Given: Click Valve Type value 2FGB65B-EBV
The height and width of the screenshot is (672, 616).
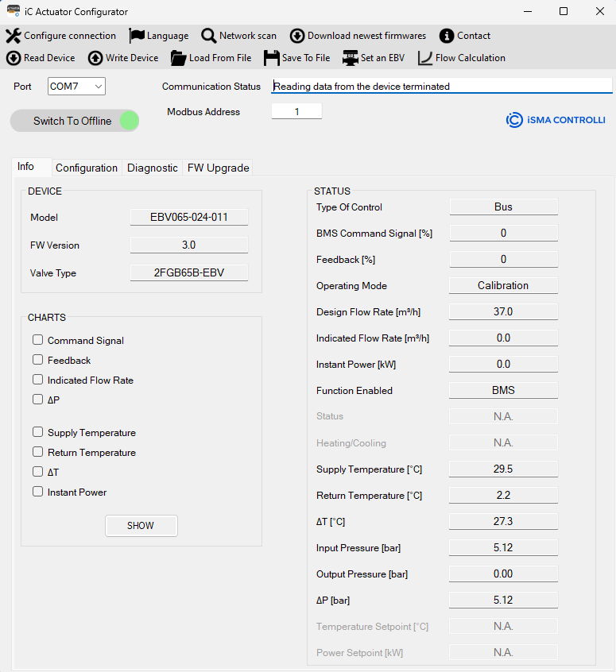Looking at the screenshot, I should 189,273.
